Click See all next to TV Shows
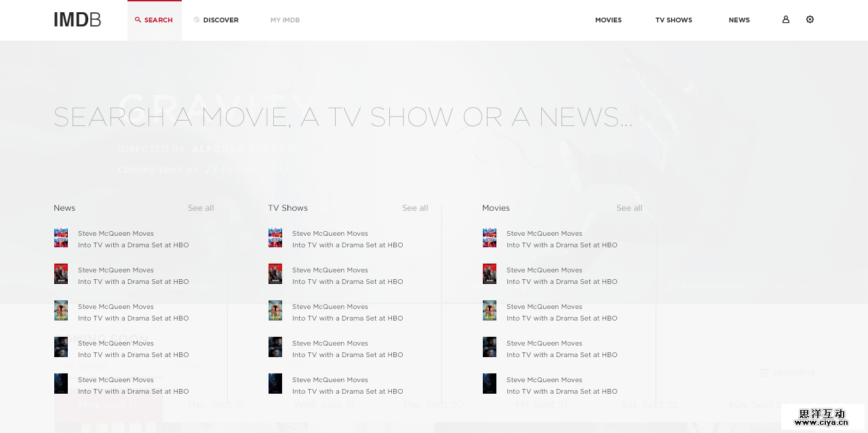Image resolution: width=868 pixels, height=433 pixels. [415, 208]
